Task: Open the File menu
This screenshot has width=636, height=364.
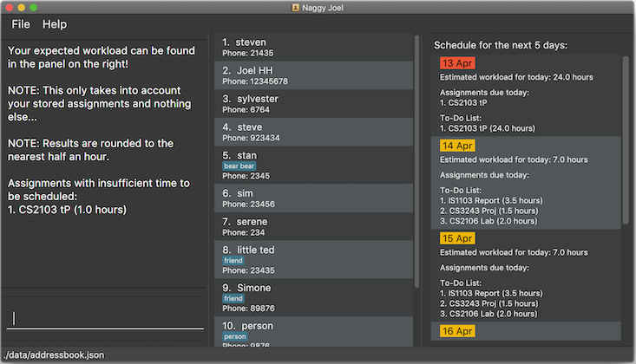Action: [21, 24]
